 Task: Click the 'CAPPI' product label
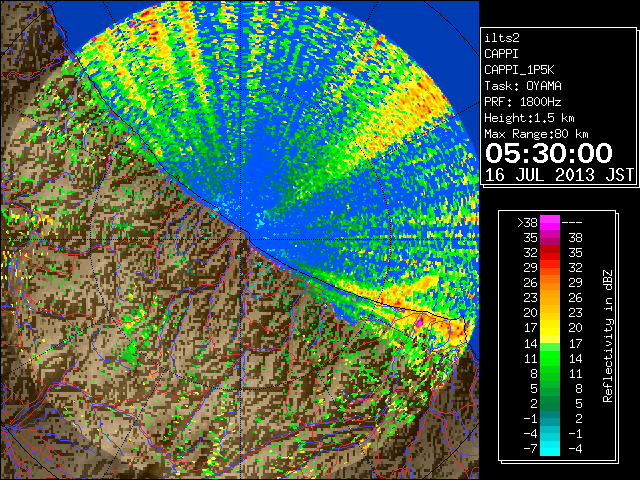click(x=501, y=54)
